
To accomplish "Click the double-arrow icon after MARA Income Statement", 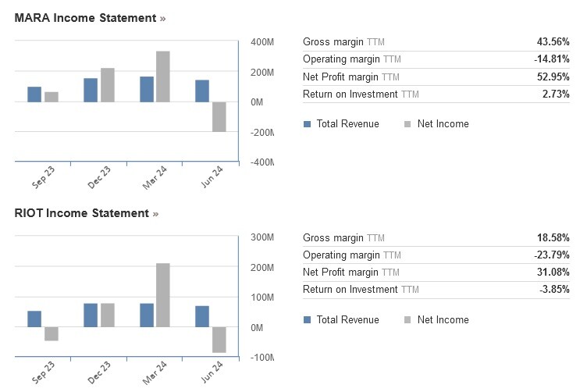I will (162, 19).
